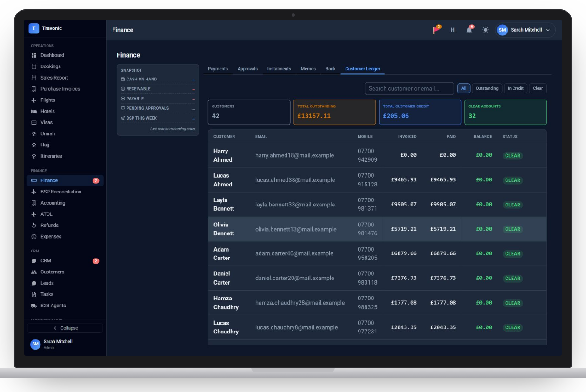The height and width of the screenshot is (392, 586).
Task: Filter ledger by Outstanding
Action: pyautogui.click(x=487, y=88)
